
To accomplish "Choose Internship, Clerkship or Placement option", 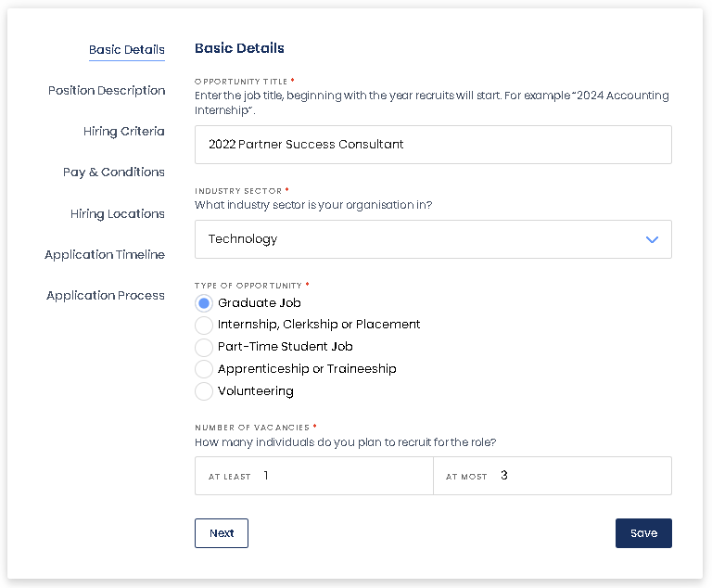I will 204,325.
